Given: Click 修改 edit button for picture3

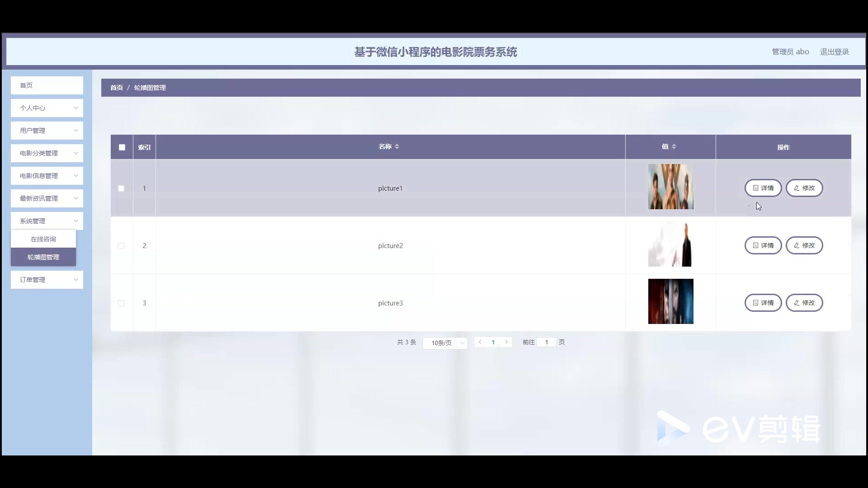Looking at the screenshot, I should (804, 303).
